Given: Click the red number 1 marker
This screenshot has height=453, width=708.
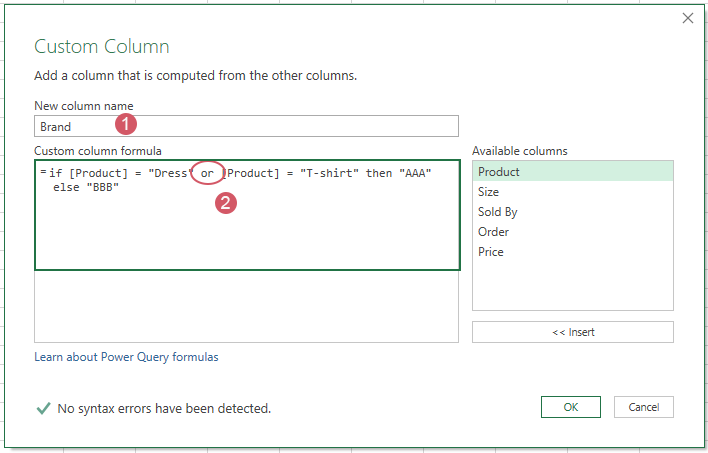Looking at the screenshot, I should pyautogui.click(x=125, y=125).
